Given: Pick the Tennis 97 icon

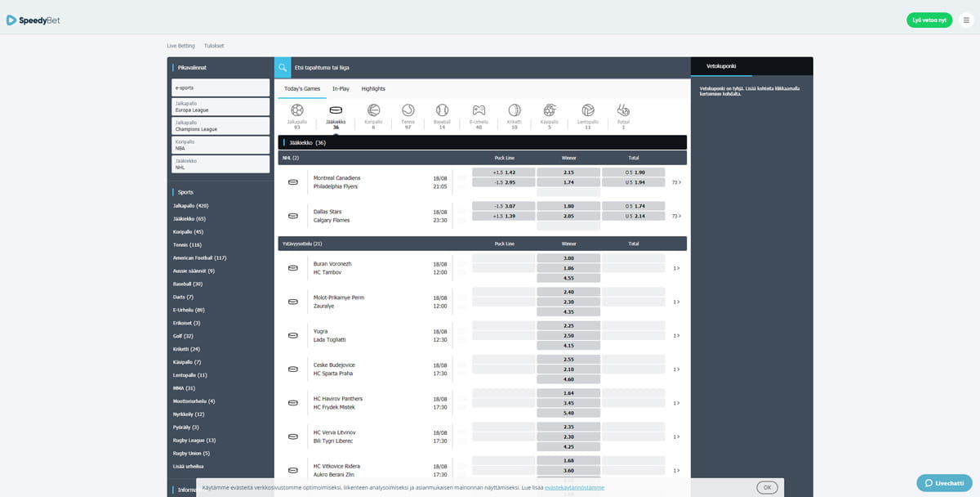Looking at the screenshot, I should [x=408, y=110].
